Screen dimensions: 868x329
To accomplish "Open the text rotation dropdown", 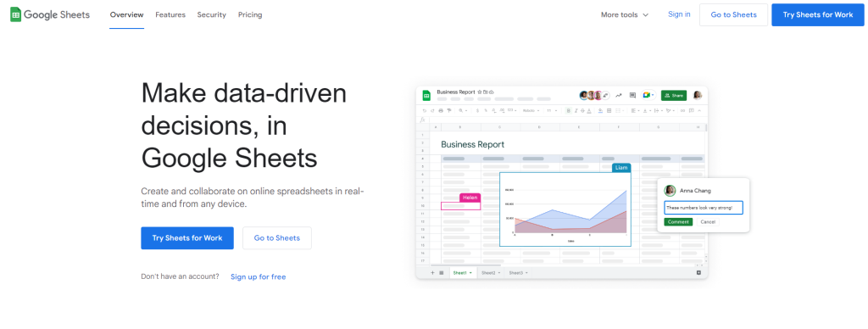I will click(670, 111).
